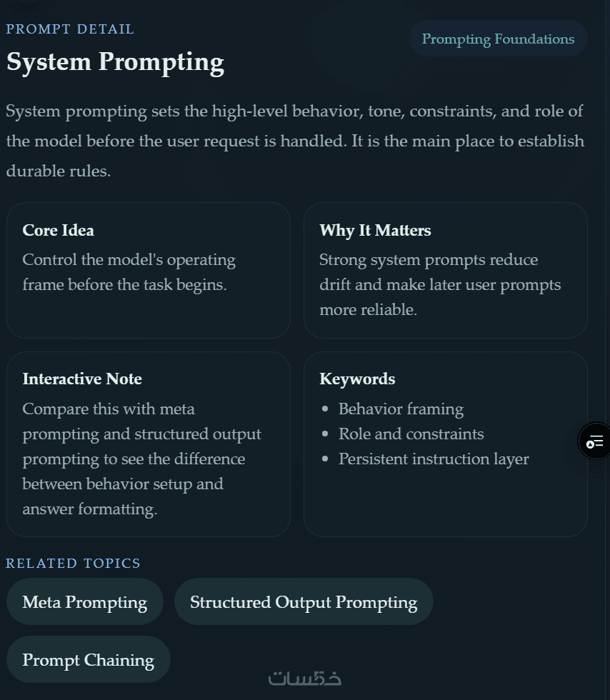Select the Structured Output Prompting topic chip
Image resolution: width=610 pixels, height=700 pixels.
point(304,602)
